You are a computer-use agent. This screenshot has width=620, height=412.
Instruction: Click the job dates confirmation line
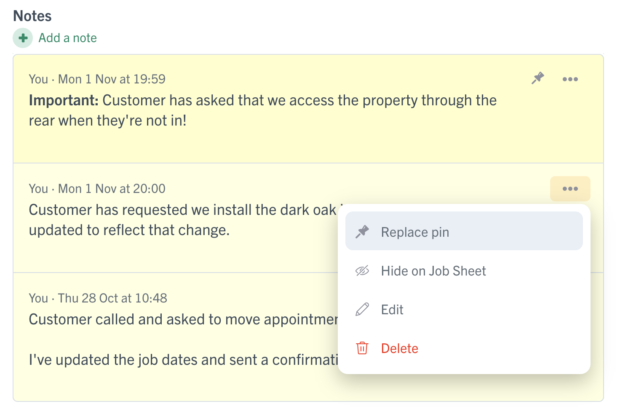183,360
